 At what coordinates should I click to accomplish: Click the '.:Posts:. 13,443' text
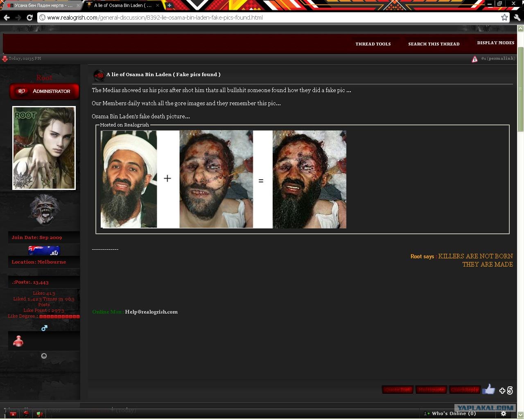pos(30,282)
